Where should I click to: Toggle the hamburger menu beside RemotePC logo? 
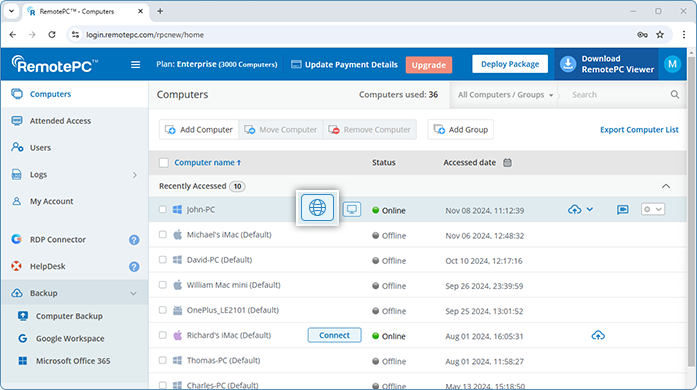tap(136, 65)
